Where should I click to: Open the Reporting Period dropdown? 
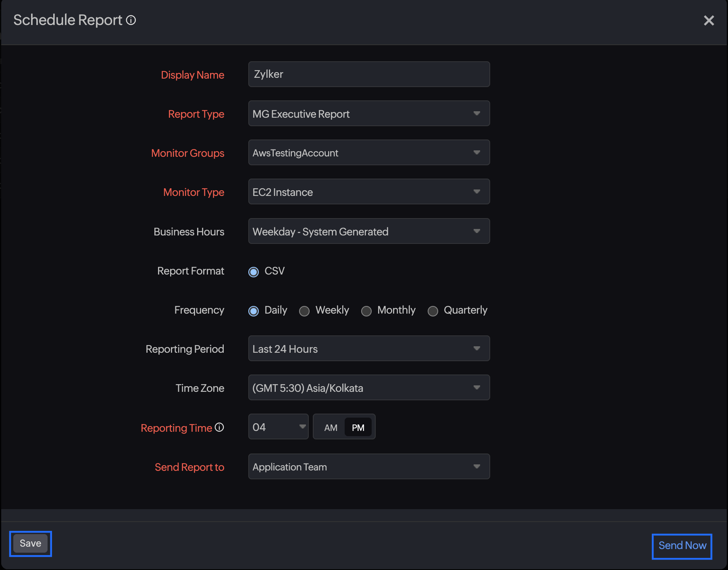pos(369,349)
